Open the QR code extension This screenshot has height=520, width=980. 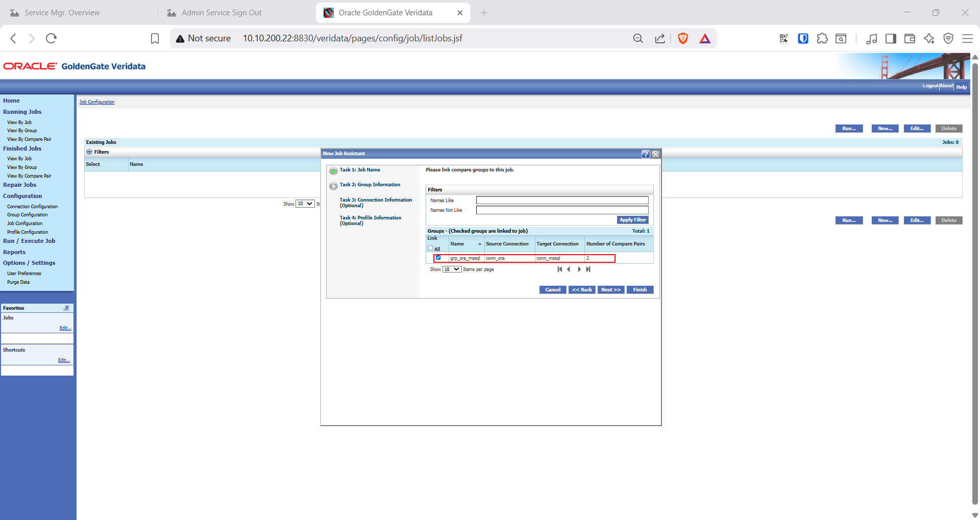(x=783, y=38)
